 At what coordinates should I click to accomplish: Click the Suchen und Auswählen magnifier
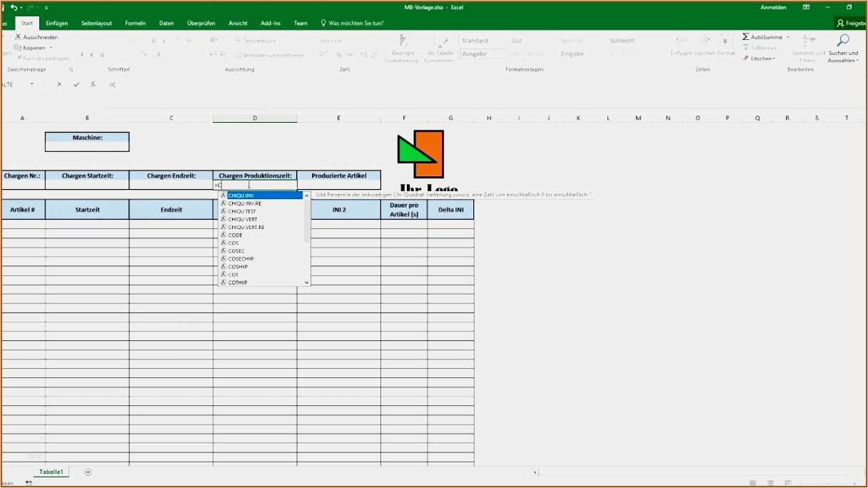[843, 41]
